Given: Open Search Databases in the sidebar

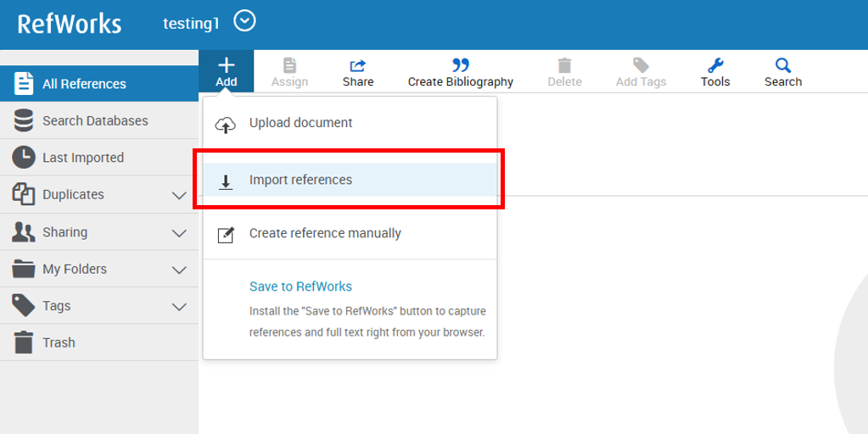Looking at the screenshot, I should click(x=95, y=120).
